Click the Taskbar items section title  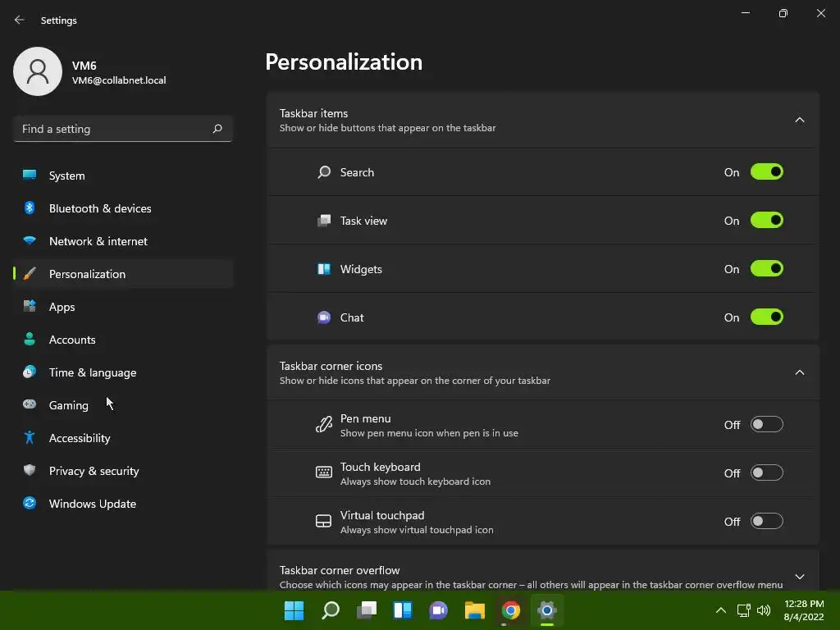[x=313, y=113]
